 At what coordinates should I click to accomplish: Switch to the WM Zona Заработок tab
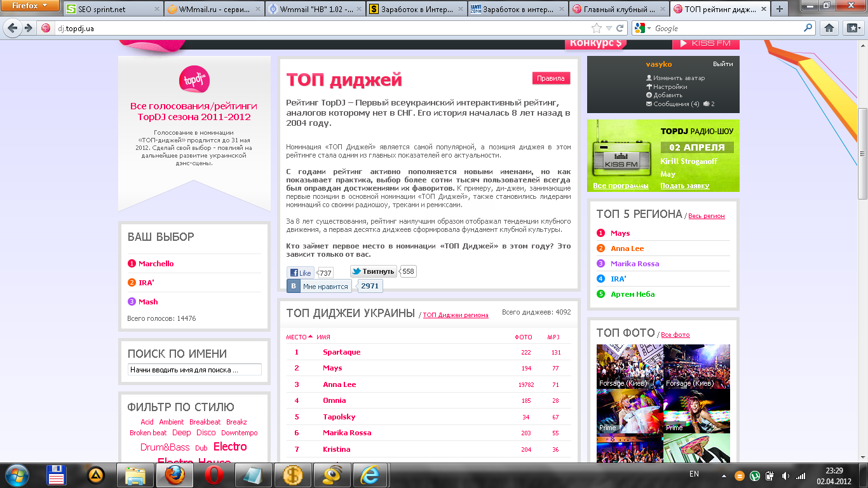[x=516, y=10]
